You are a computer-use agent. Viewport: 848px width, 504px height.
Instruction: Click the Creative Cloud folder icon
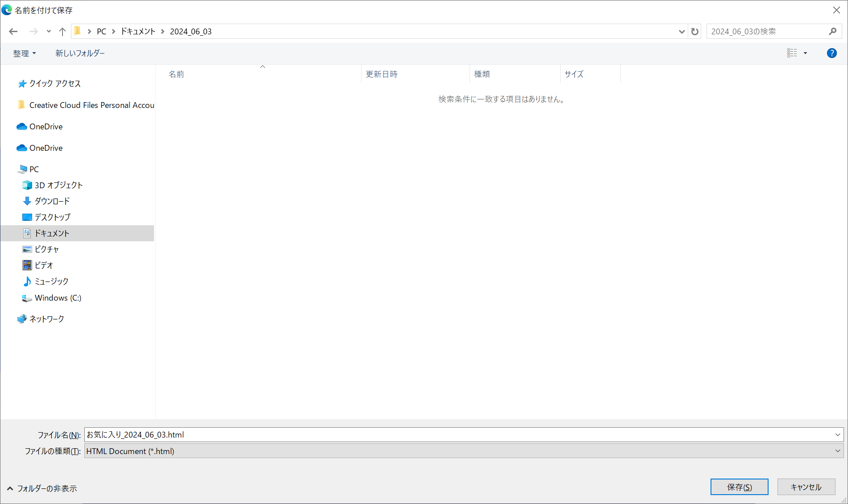(x=21, y=105)
